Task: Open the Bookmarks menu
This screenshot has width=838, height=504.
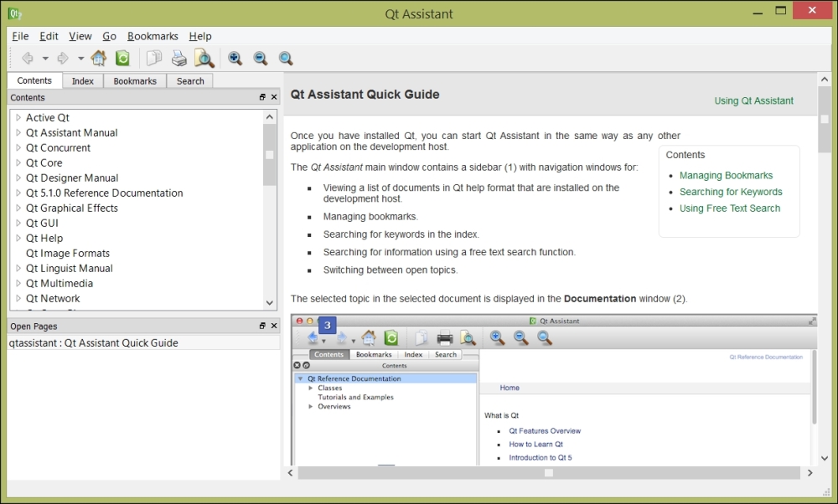Action: (153, 36)
